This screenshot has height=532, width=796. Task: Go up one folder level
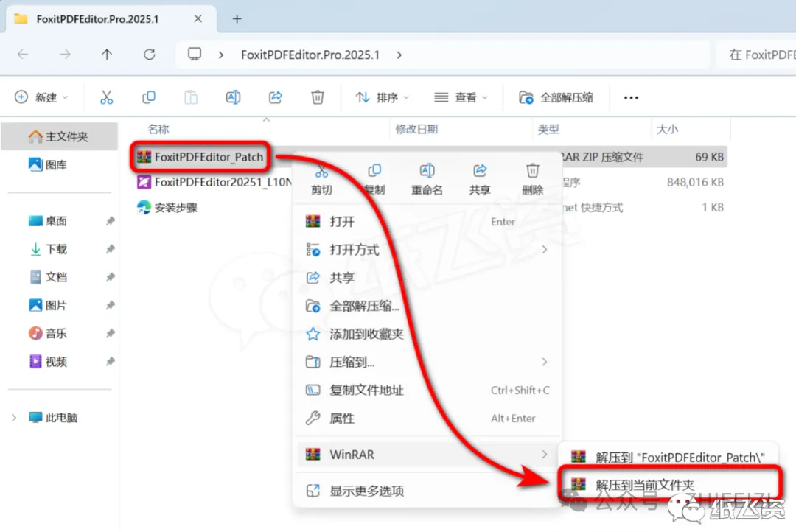(107, 55)
